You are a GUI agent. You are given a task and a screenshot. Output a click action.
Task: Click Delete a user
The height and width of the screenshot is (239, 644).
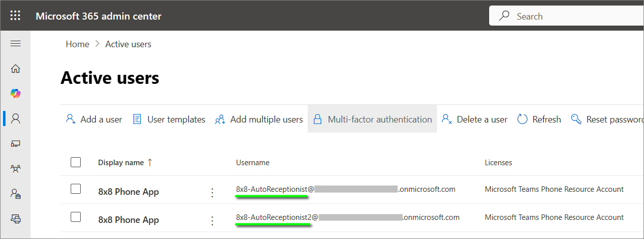(475, 119)
